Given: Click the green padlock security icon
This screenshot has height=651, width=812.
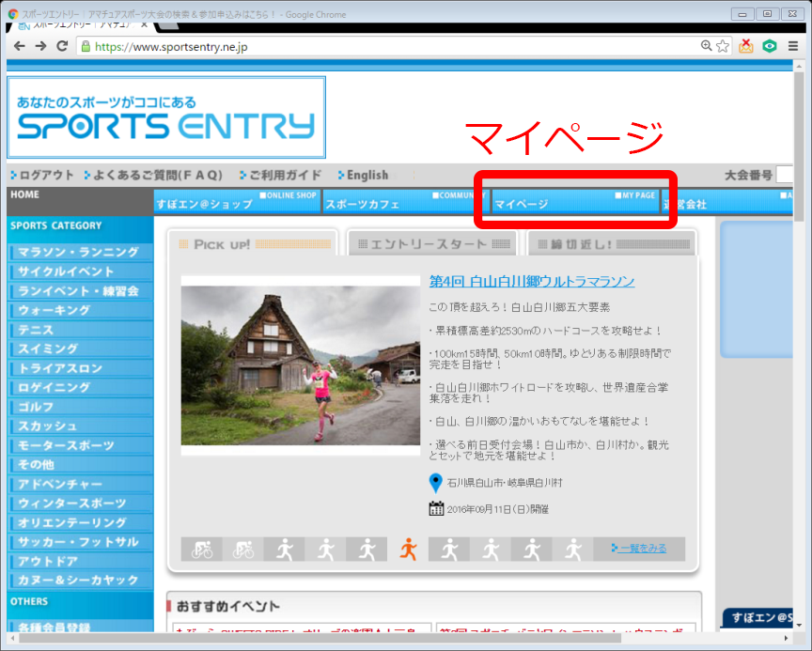Looking at the screenshot, I should (x=86, y=47).
